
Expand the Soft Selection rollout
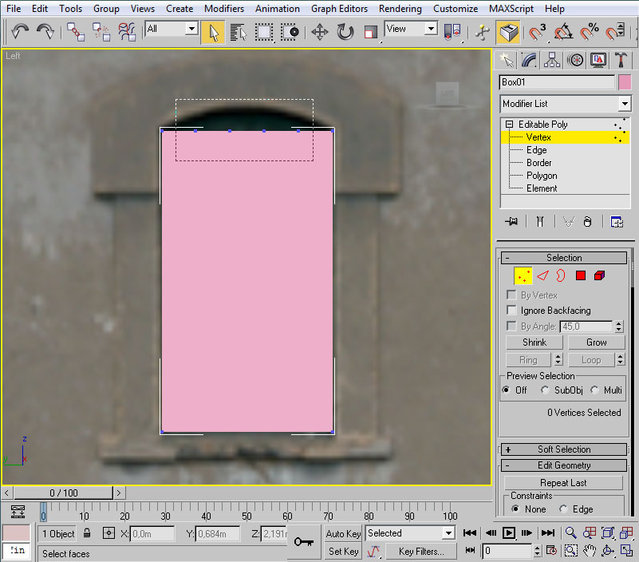[564, 450]
